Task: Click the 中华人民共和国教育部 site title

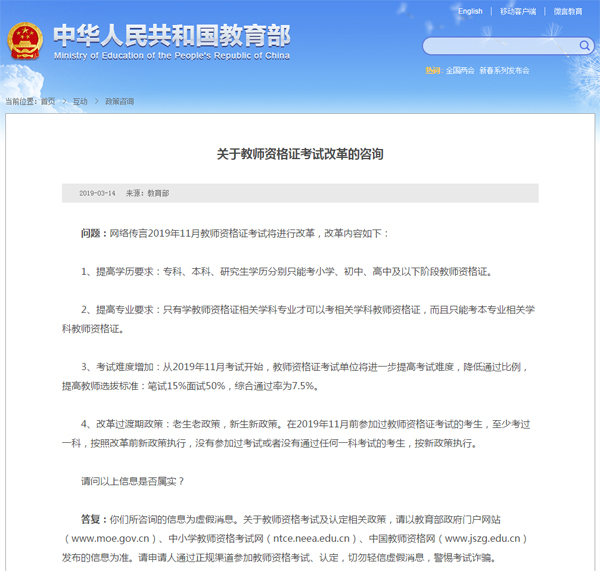Action: [x=171, y=36]
